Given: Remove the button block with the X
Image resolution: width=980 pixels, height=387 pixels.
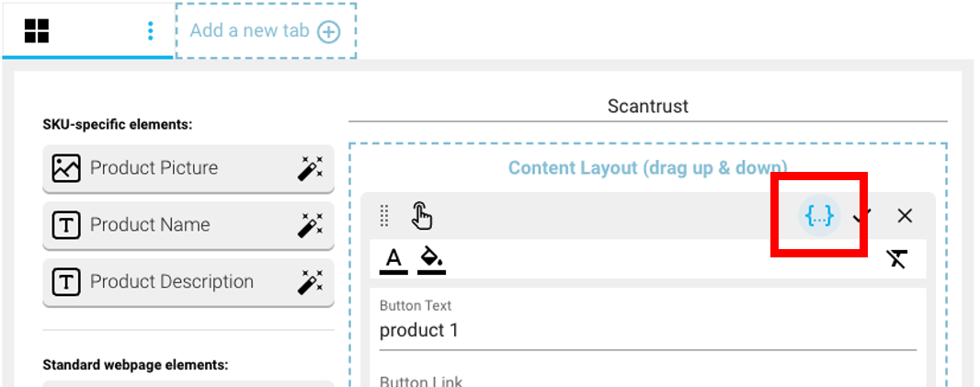Looking at the screenshot, I should (x=905, y=216).
